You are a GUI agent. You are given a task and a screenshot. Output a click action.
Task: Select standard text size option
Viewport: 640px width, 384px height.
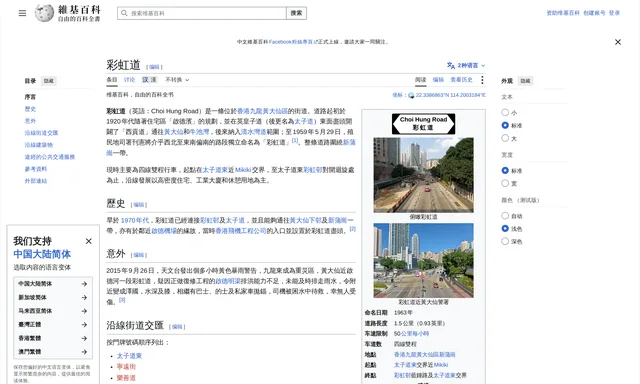pos(505,125)
